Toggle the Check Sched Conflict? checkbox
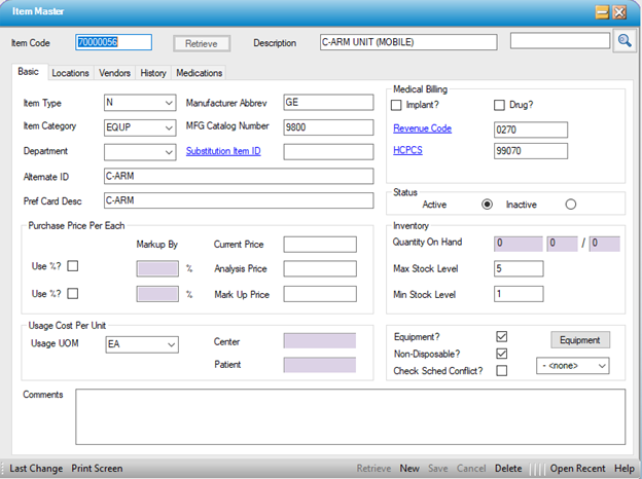This screenshot has height=479, width=642. pyautogui.click(x=502, y=370)
